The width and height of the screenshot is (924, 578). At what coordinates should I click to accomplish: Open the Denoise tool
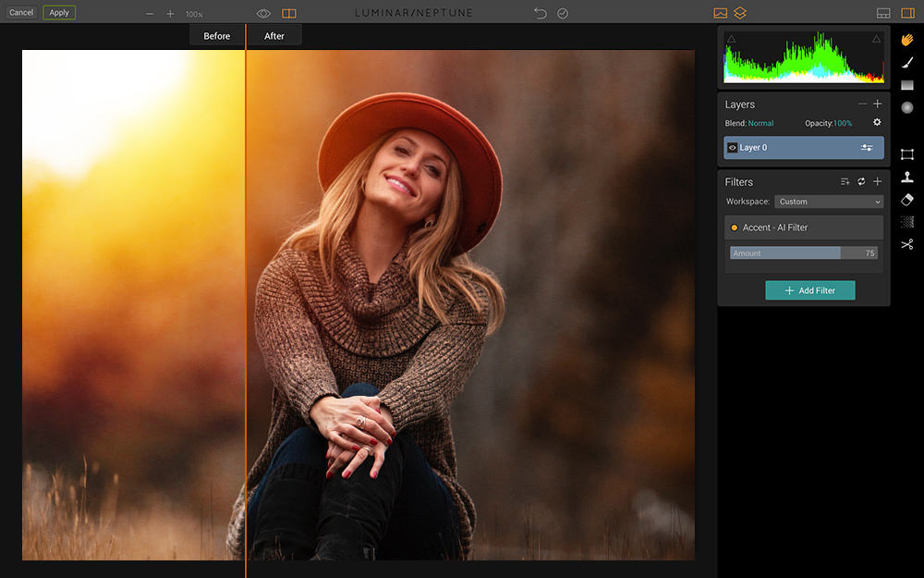pos(907,222)
